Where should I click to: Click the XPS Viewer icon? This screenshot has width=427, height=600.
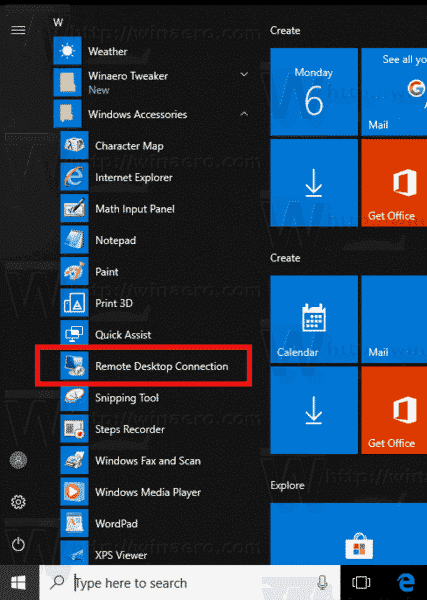tap(74, 553)
